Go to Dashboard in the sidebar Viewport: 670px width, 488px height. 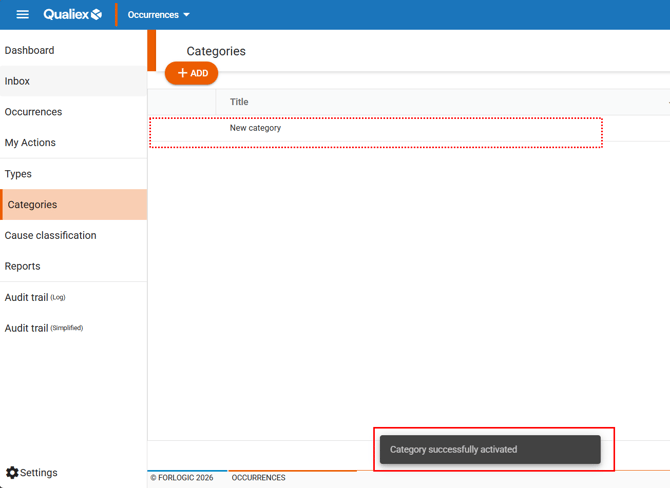pyautogui.click(x=30, y=50)
